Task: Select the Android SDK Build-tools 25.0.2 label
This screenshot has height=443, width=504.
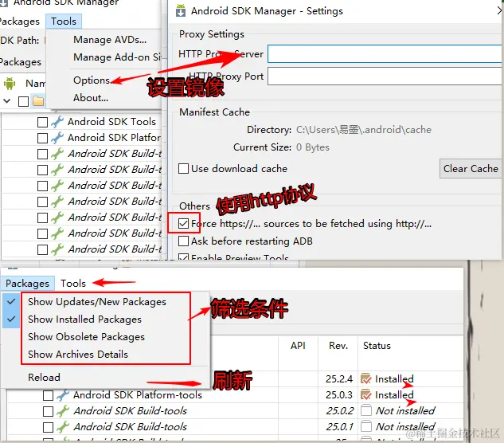Action: point(130,411)
